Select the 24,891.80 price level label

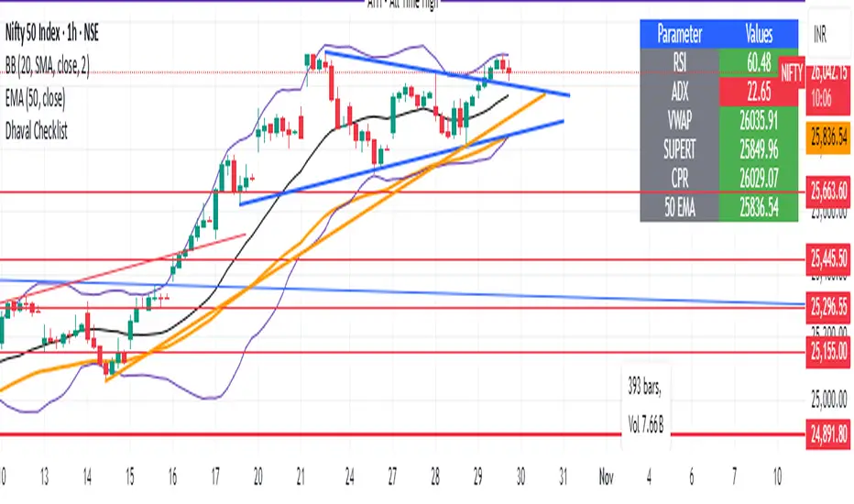click(x=828, y=434)
